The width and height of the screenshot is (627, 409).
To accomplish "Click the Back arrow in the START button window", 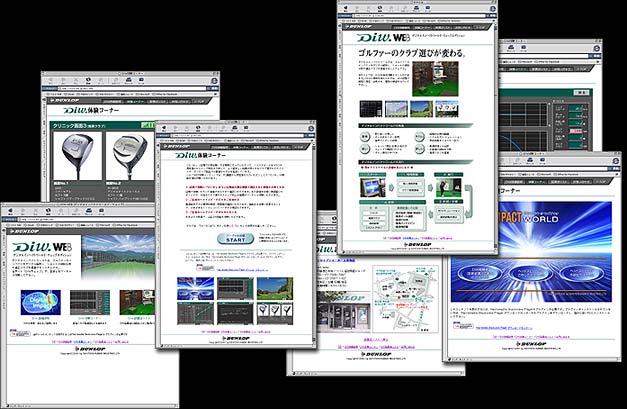I will 164,128.
